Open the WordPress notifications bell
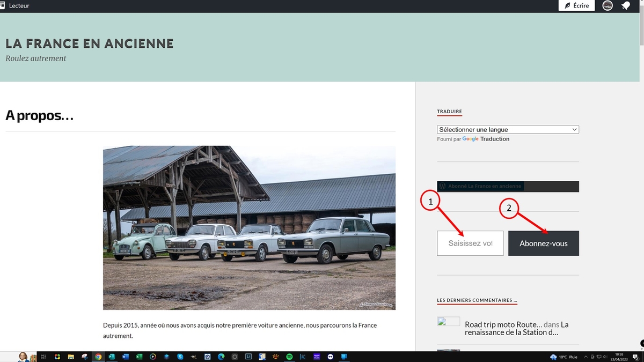The height and width of the screenshot is (362, 644). click(x=626, y=6)
